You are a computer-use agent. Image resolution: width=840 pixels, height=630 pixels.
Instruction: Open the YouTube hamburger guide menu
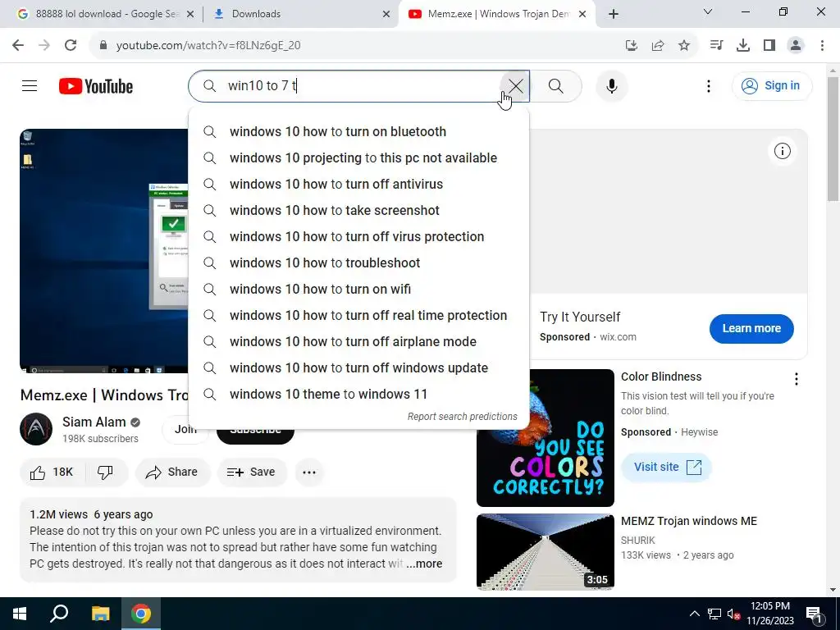[30, 85]
